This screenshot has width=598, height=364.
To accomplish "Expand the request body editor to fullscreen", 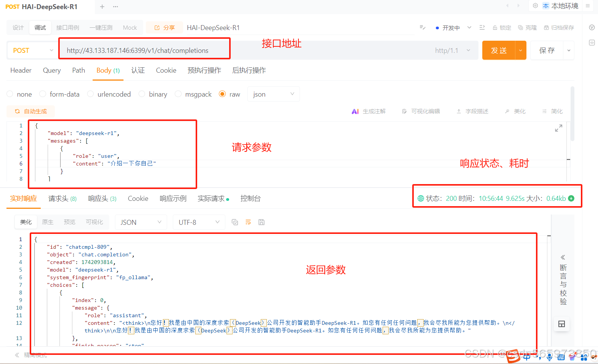I will tap(558, 129).
